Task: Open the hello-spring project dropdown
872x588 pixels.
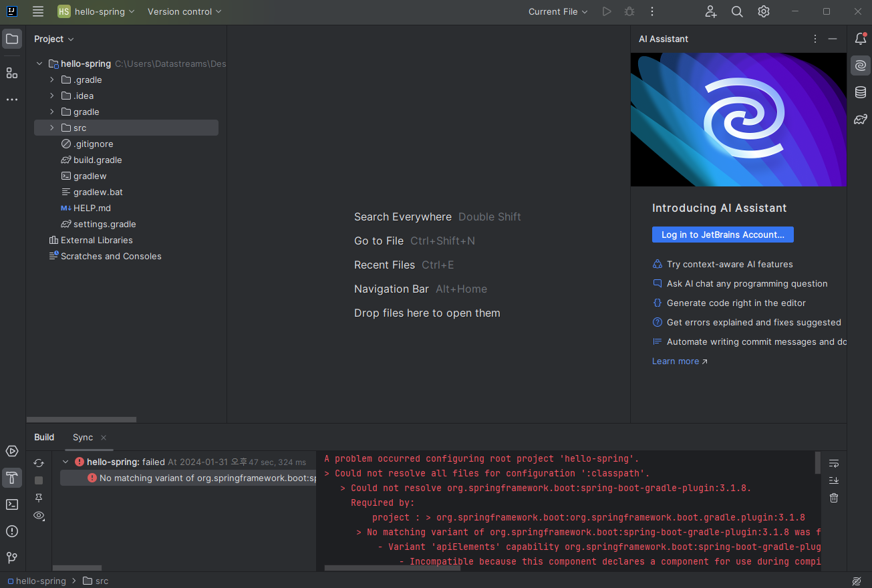Action: point(96,11)
